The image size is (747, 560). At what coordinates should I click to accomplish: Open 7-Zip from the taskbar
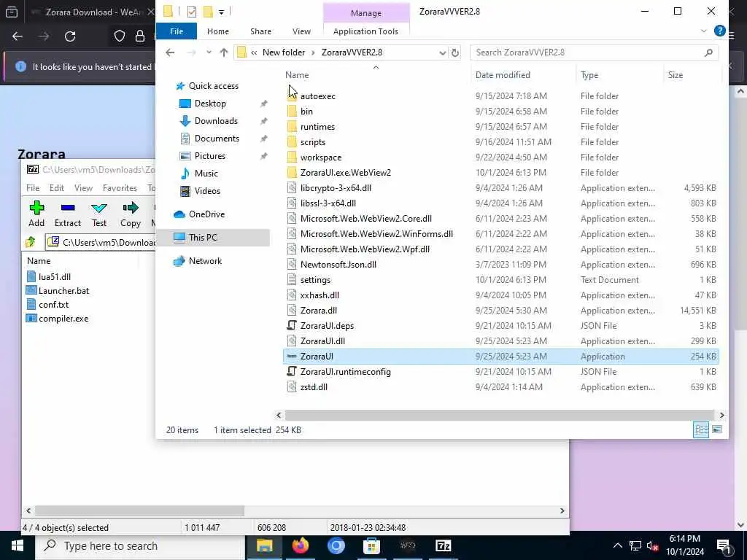tap(443, 545)
